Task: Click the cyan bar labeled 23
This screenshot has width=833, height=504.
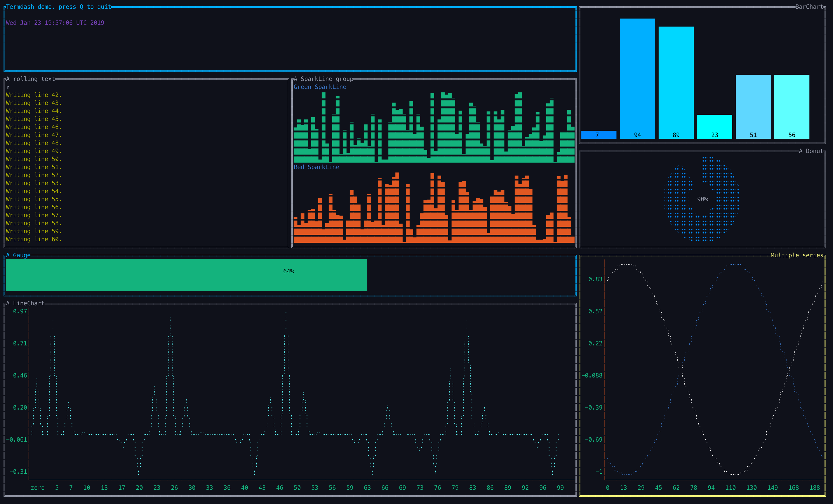Action: (714, 127)
